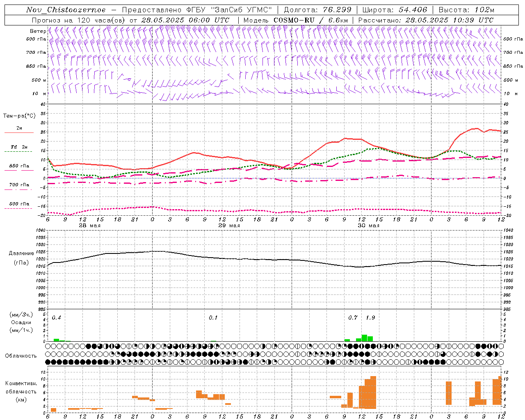Image resolution: width=525 pixels, height=420 pixels.
Task: Click the Высота: 102м header field
Action: (466, 10)
